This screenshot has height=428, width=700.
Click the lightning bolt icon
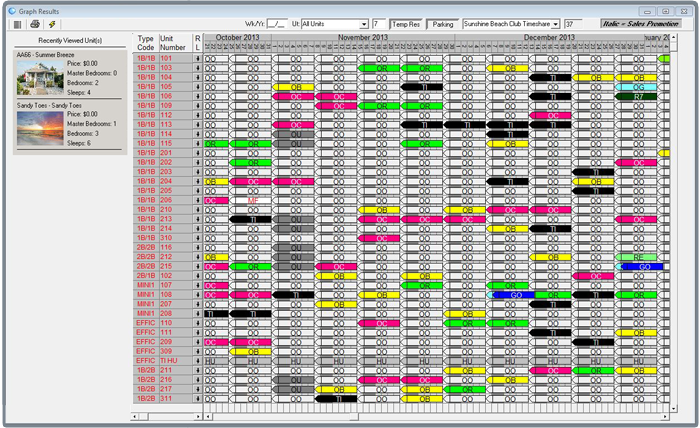(x=51, y=23)
